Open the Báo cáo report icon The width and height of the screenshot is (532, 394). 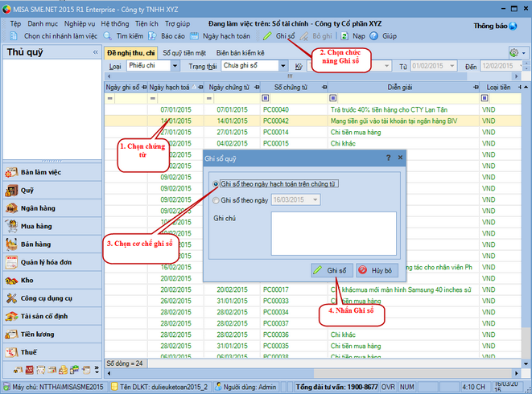coord(152,36)
